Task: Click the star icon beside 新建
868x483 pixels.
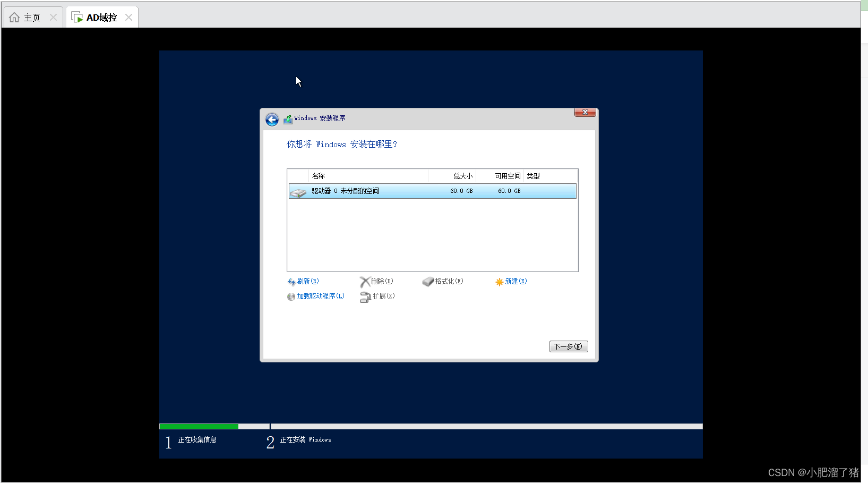Action: click(x=499, y=282)
